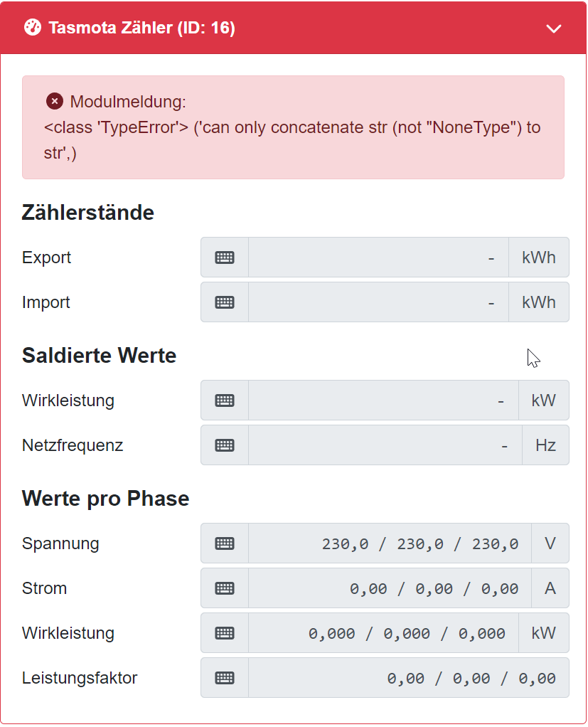Screen dimensions: 588x727
Task: Click the Import kWh value field
Action: tap(378, 302)
